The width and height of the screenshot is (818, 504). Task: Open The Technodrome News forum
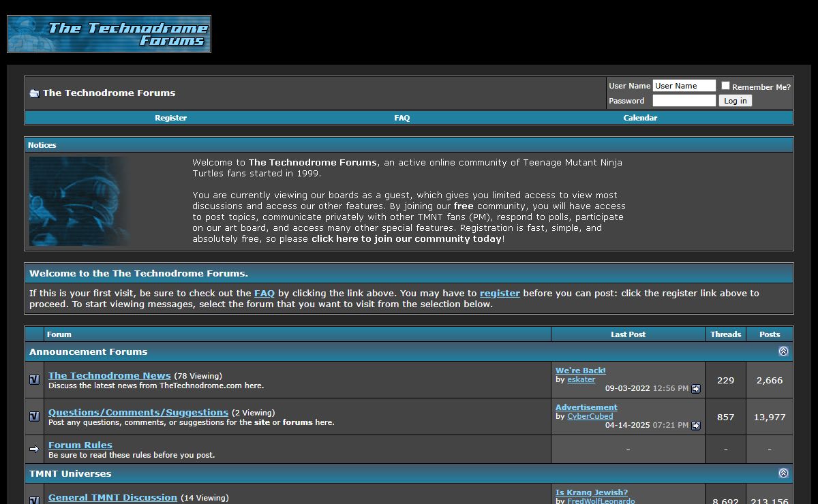click(110, 375)
